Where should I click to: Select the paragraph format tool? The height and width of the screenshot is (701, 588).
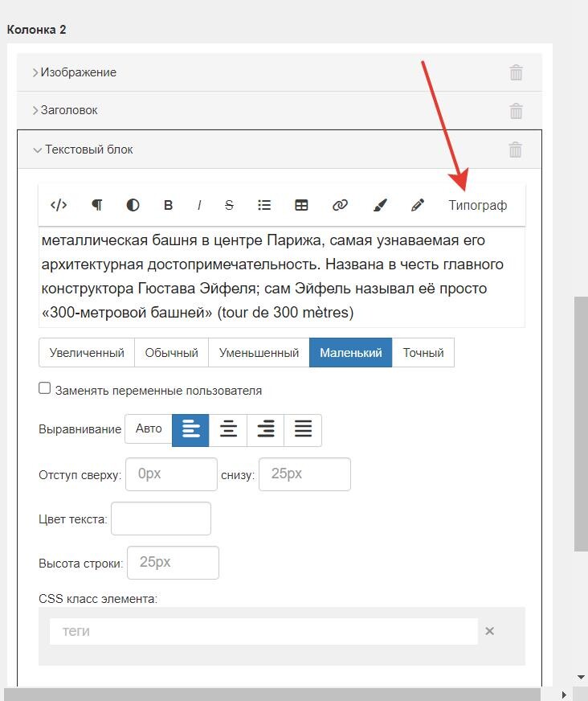coord(96,205)
